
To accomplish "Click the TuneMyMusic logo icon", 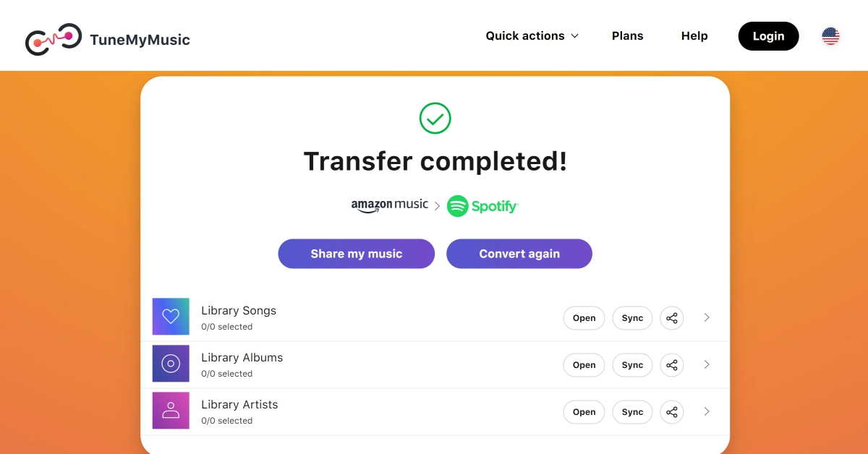I will (x=53, y=39).
